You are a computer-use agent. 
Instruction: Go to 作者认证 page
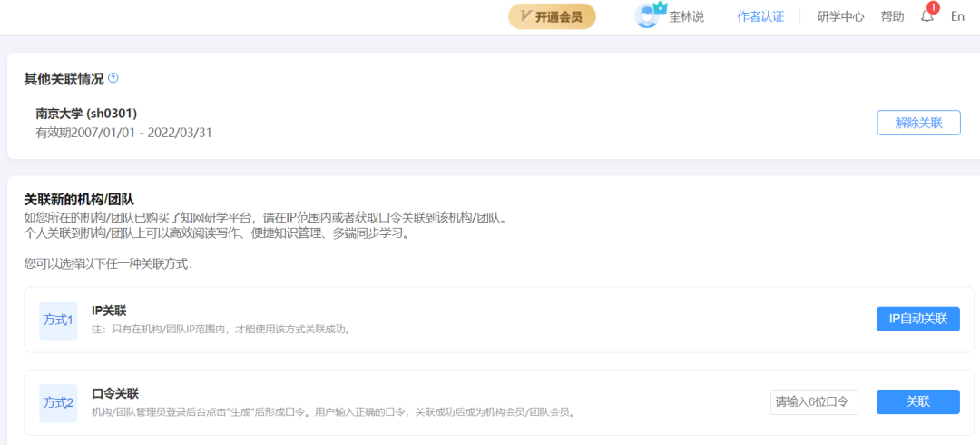pos(760,17)
